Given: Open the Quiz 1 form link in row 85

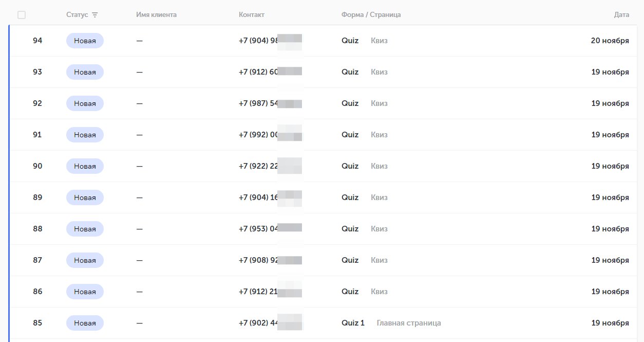Looking at the screenshot, I should (x=353, y=323).
